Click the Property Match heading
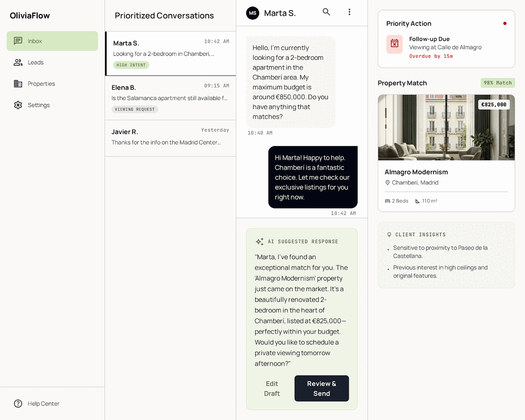 [402, 83]
